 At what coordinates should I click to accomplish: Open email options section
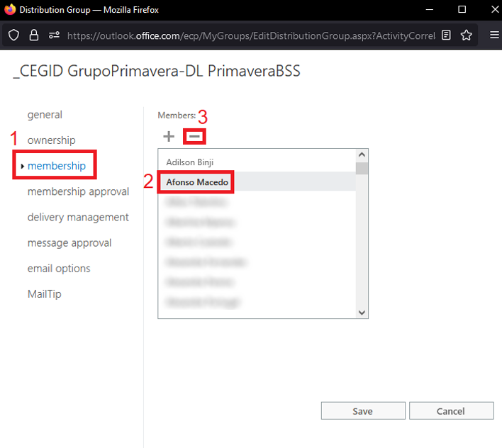coord(59,268)
